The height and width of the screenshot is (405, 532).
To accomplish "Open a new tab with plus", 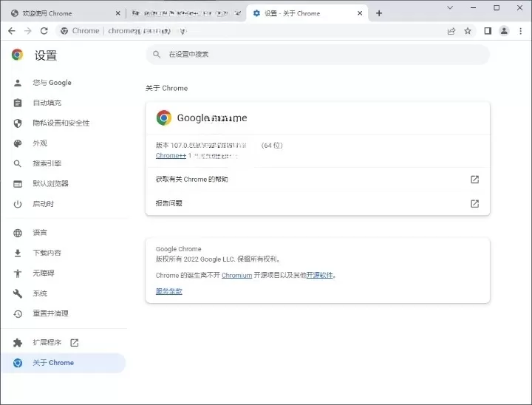I will coord(379,13).
